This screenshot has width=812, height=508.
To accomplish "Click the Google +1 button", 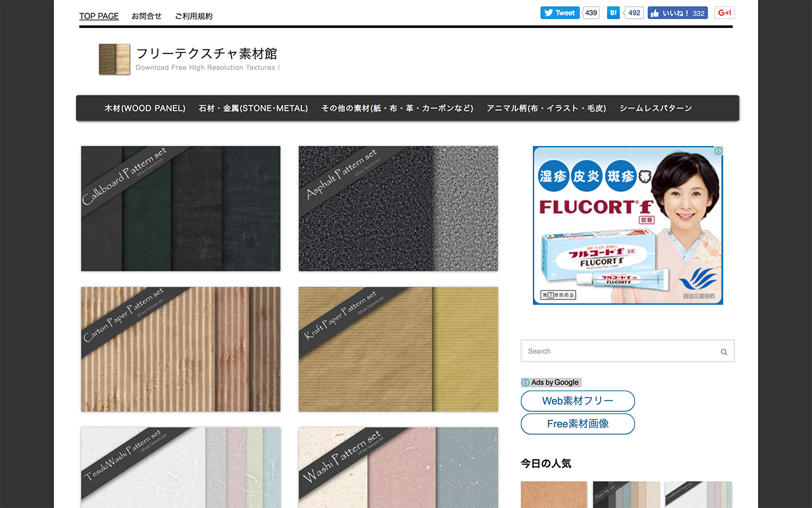I will (724, 13).
